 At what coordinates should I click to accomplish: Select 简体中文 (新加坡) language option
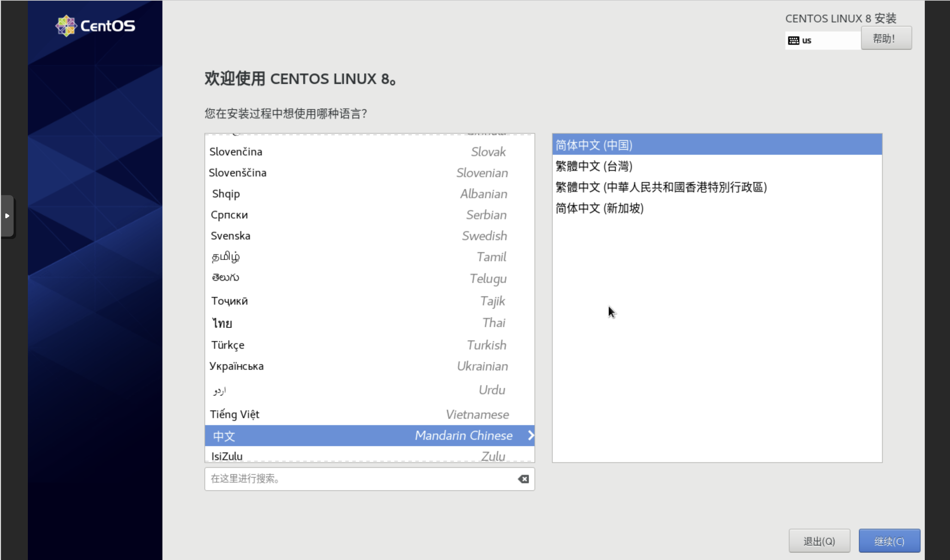(x=599, y=208)
